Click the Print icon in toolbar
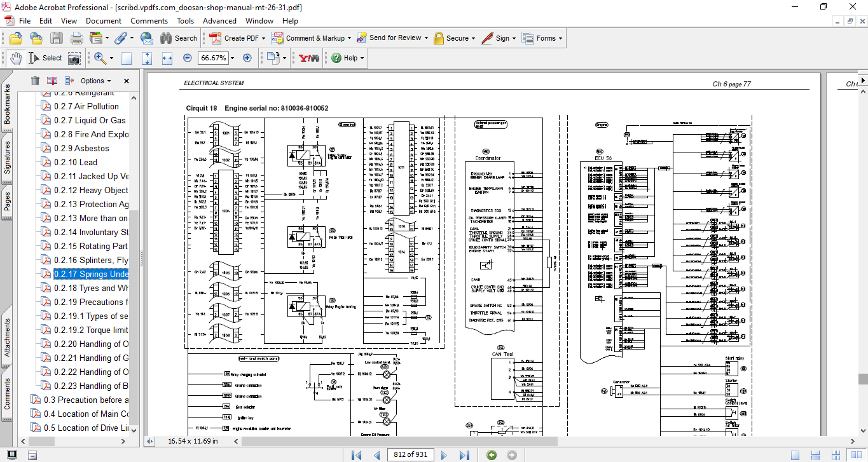The image size is (868, 462). (x=77, y=38)
